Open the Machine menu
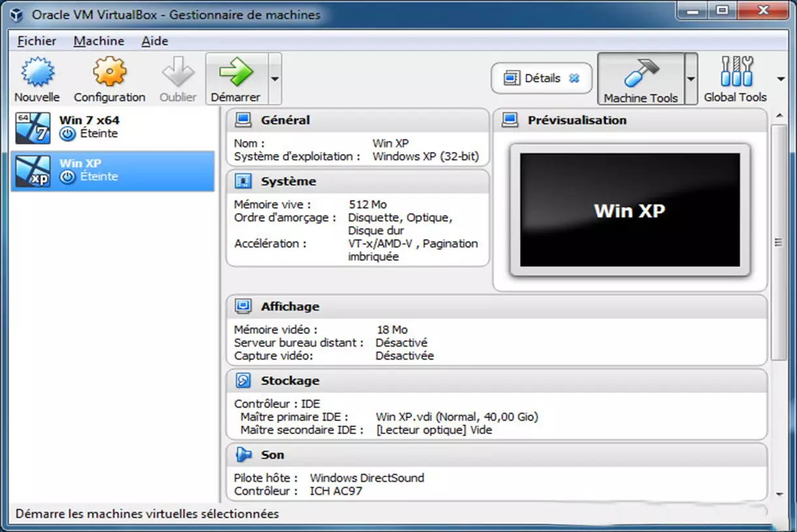Screen dimensions: 797x532 pos(99,40)
